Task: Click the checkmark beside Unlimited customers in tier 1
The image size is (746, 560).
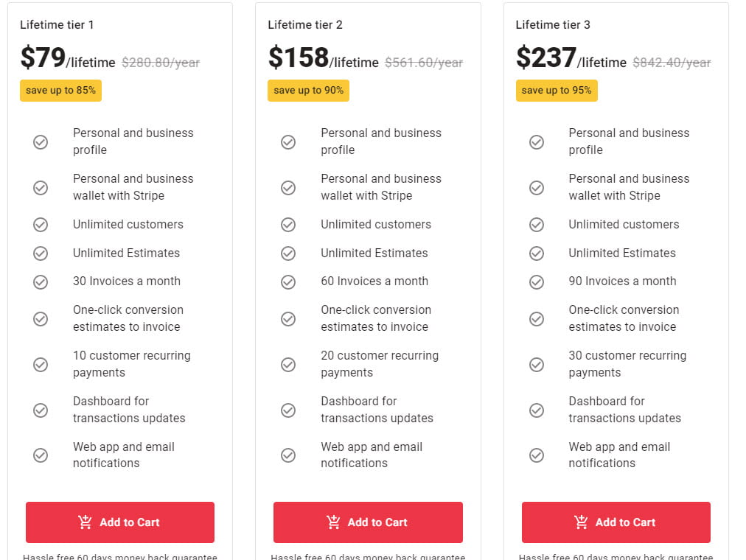Action: (41, 225)
